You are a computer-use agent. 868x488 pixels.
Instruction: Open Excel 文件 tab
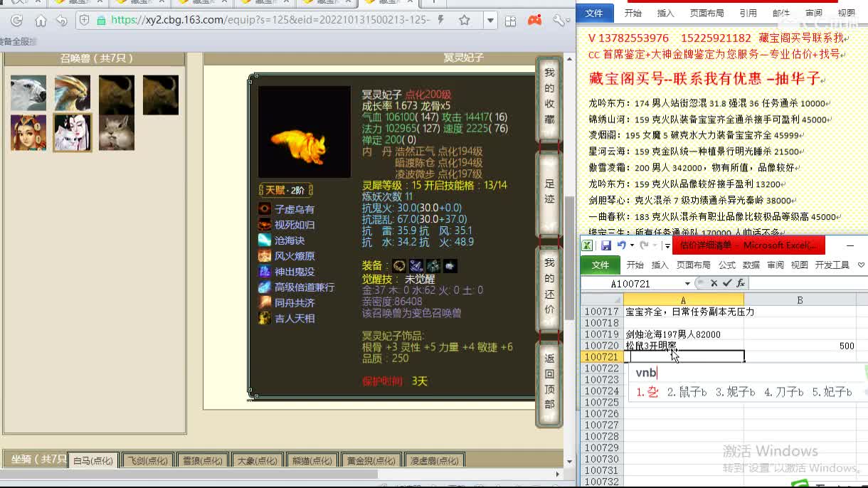pos(600,265)
